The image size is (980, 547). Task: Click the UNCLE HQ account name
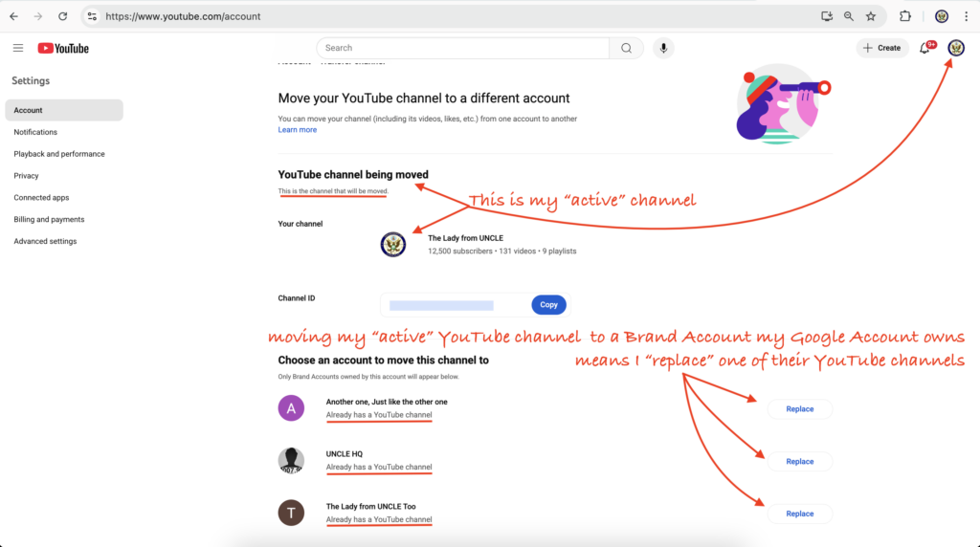[x=345, y=454]
